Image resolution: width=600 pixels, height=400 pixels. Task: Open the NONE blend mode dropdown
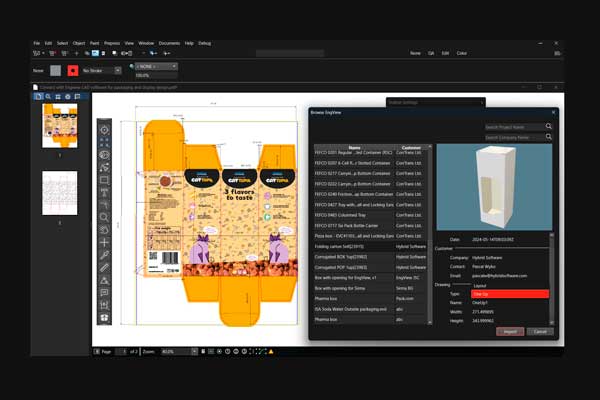tap(157, 67)
